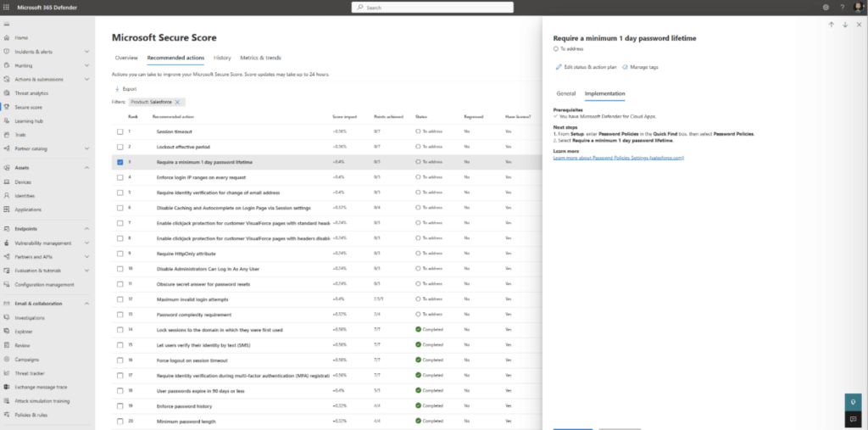Expand Vulnerability management menu
This screenshot has width=868, height=430.
click(87, 243)
